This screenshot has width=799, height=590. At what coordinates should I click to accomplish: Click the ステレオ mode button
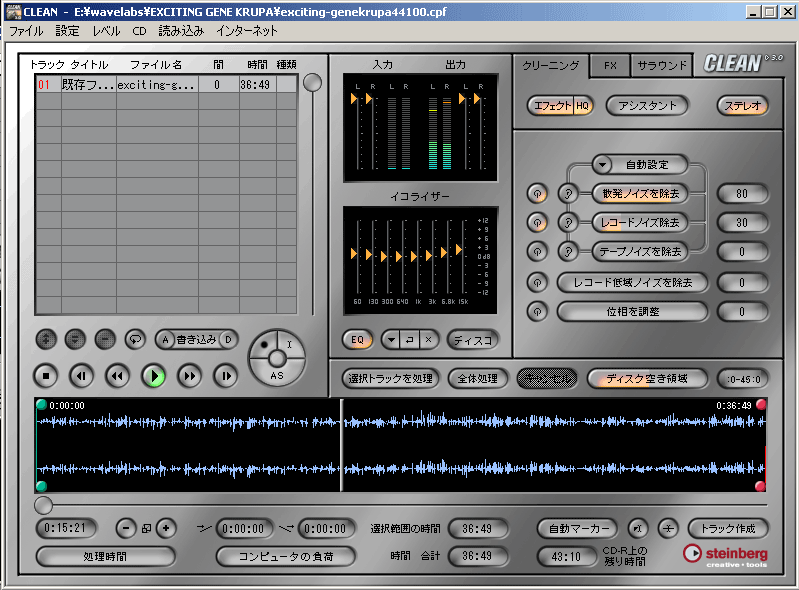742,106
